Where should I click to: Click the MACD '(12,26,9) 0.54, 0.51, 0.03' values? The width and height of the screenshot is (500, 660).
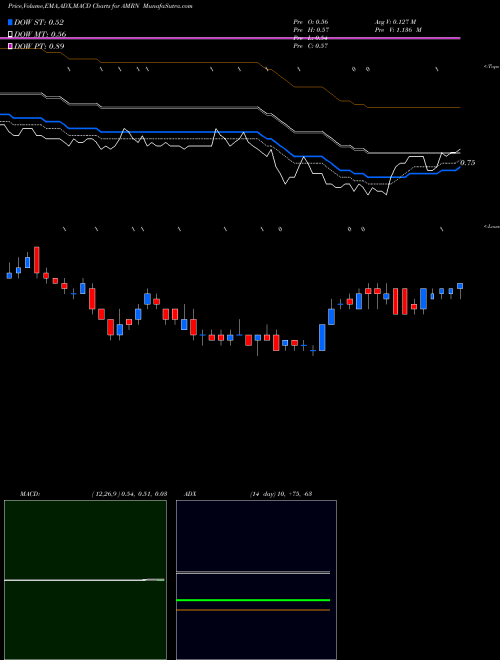pos(129,494)
